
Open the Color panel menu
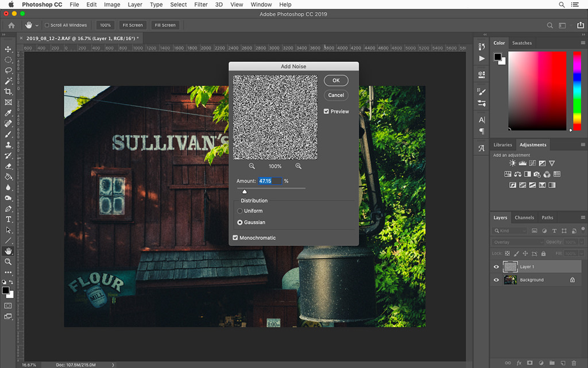pos(583,43)
